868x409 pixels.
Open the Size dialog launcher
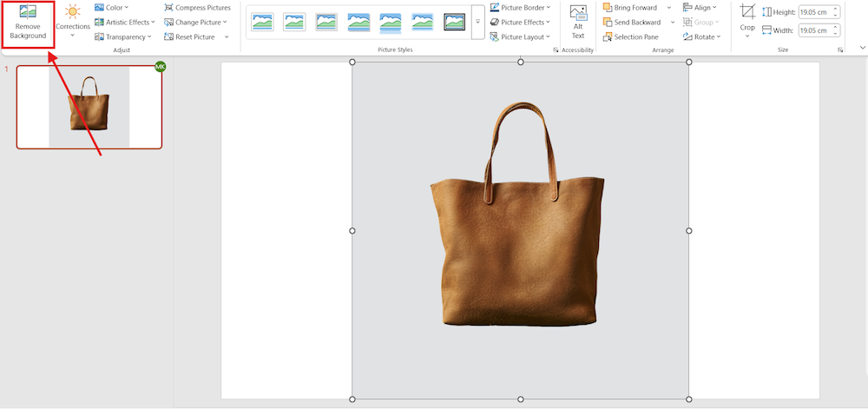click(840, 50)
